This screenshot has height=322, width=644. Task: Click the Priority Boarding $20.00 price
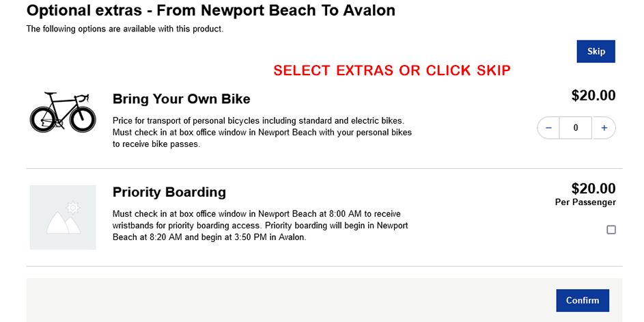pyautogui.click(x=593, y=189)
